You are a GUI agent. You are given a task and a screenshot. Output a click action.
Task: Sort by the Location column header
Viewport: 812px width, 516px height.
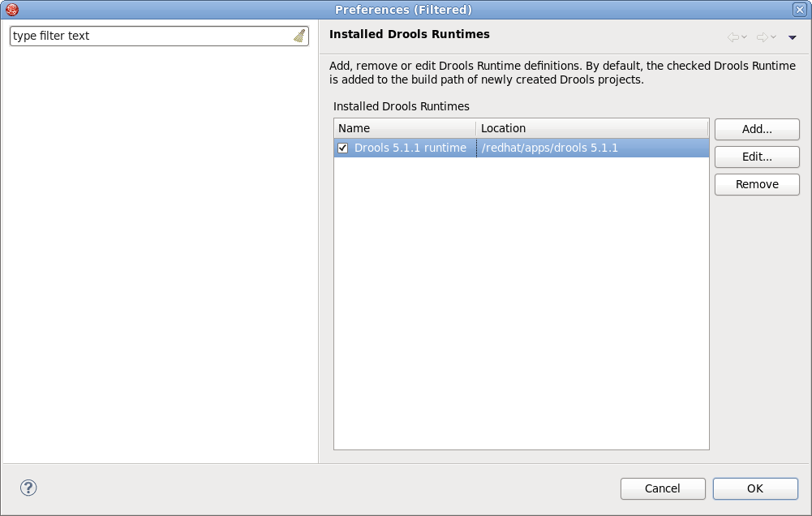point(592,128)
